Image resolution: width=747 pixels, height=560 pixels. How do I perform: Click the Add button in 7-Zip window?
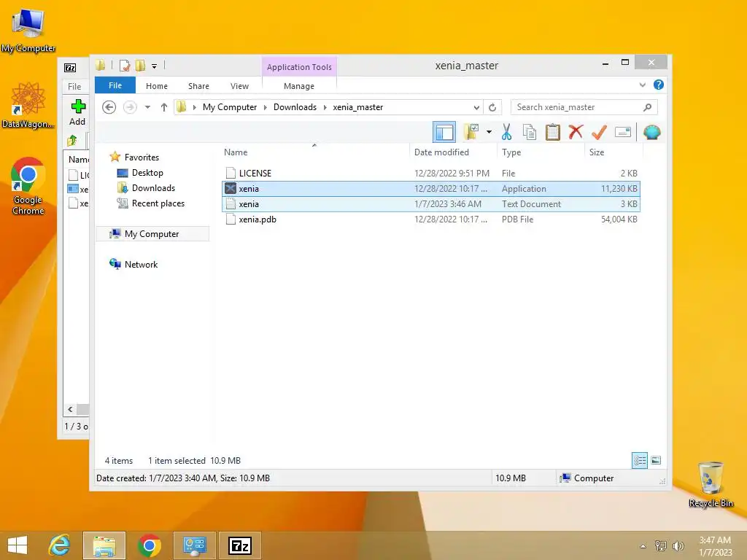coord(77,112)
